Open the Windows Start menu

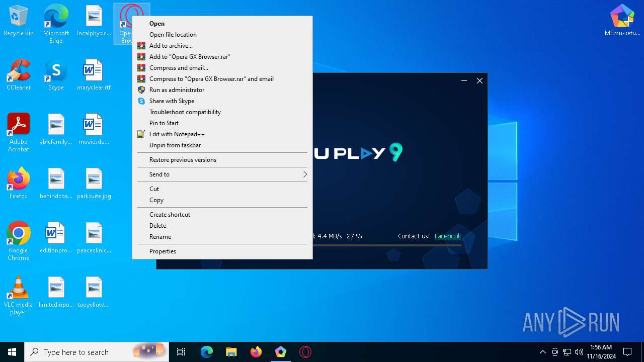pos(12,352)
